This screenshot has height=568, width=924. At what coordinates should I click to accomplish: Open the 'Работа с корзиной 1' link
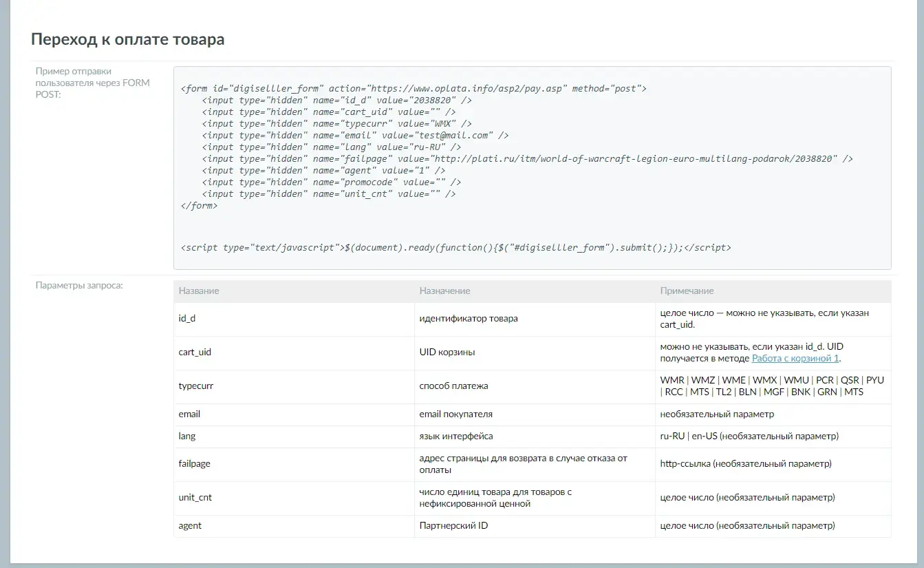tap(795, 358)
